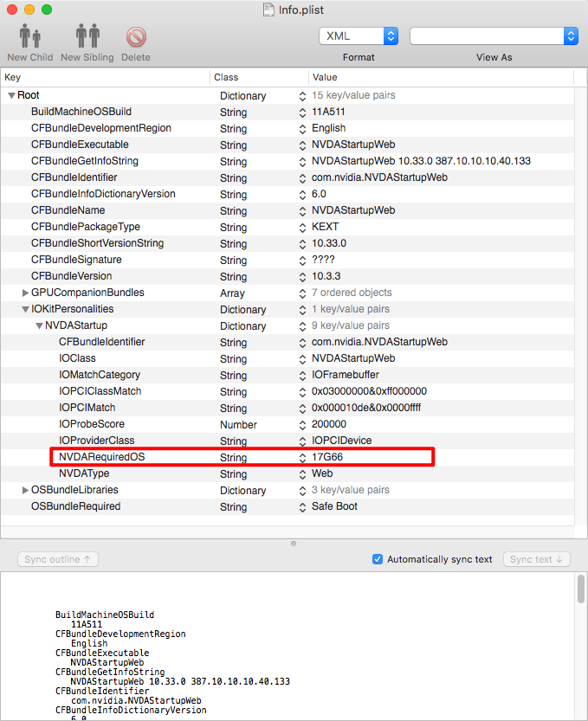588x721 pixels.
Task: Select the IOPCIDevice value cell
Action: click(x=341, y=441)
